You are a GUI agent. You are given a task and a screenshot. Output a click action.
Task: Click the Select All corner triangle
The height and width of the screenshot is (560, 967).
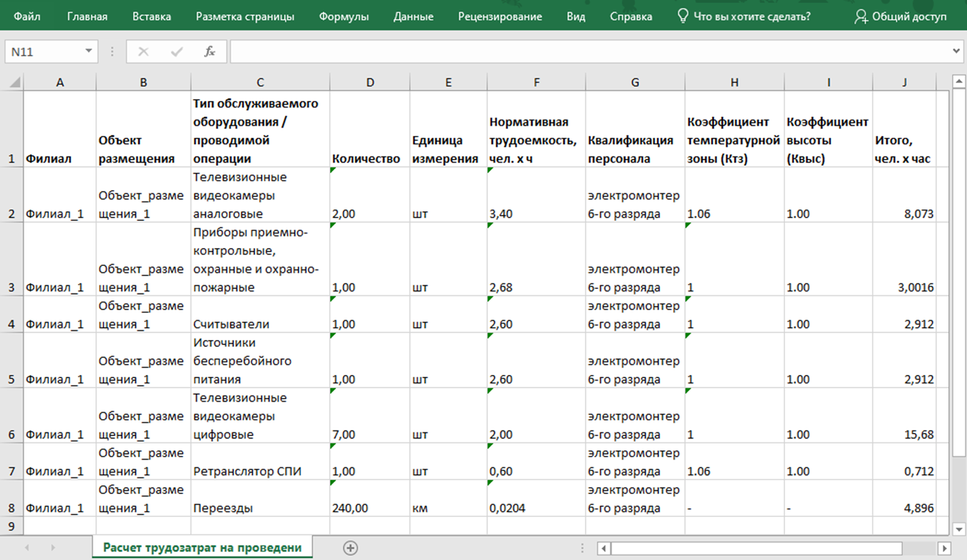14,82
